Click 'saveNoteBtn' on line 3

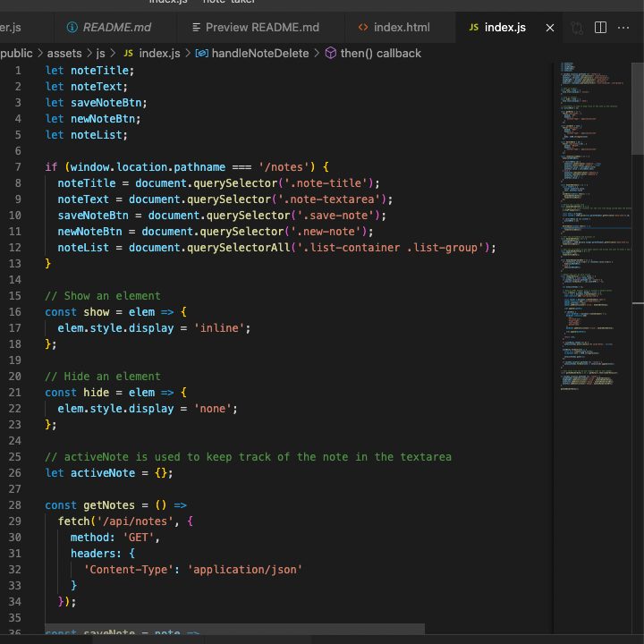[x=106, y=103]
